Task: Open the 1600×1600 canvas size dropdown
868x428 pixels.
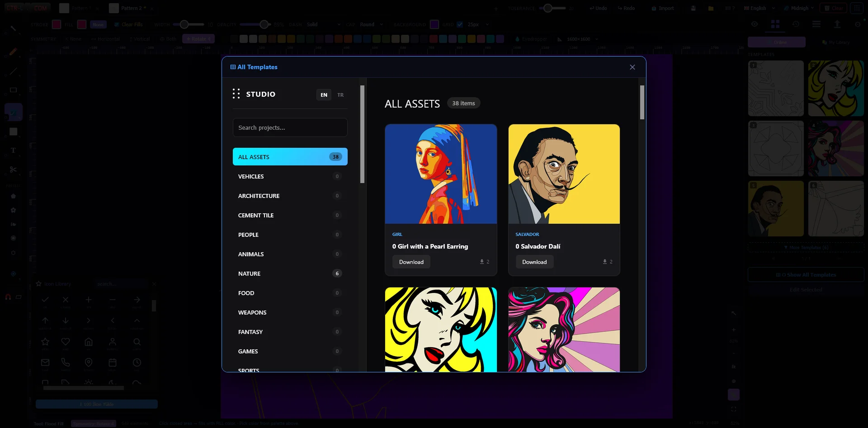Action: [582, 39]
